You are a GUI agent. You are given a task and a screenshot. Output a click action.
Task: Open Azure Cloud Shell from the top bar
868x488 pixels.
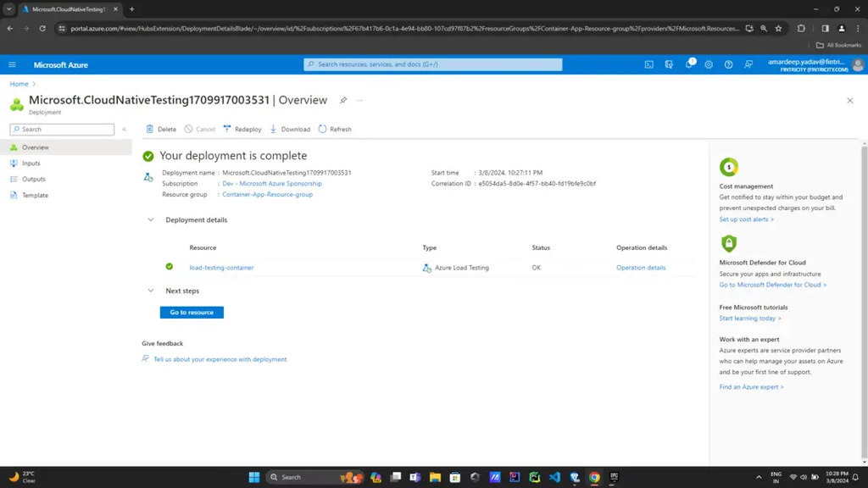point(649,64)
